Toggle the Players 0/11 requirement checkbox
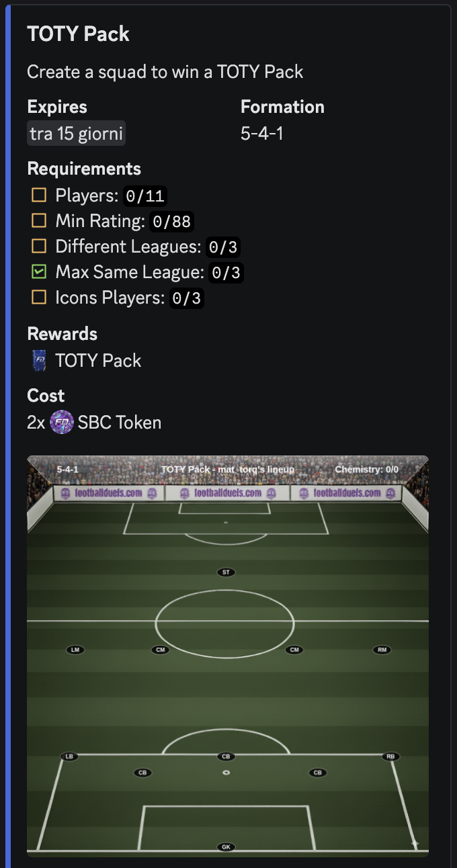This screenshot has width=457, height=868. pos(38,195)
